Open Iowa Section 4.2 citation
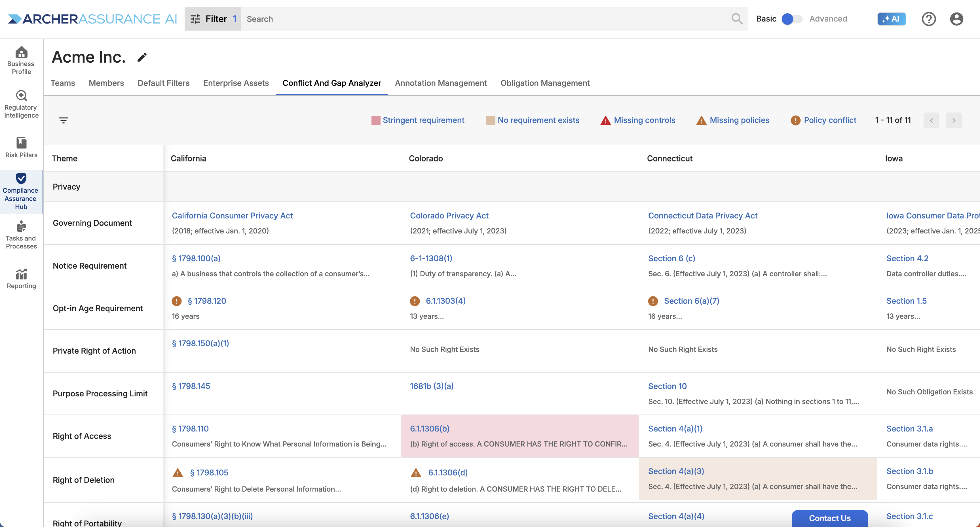This screenshot has height=527, width=980. click(907, 258)
